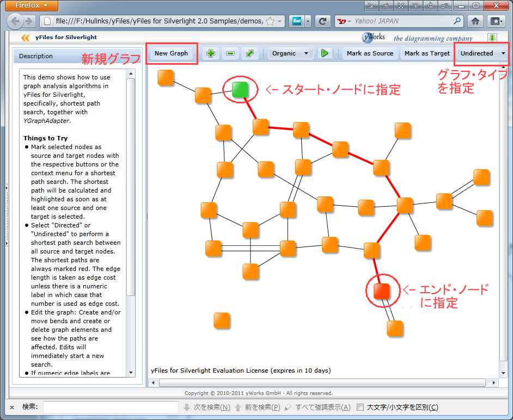Screen dimensions: 513x420
Task: Open the Undirected graph type dropdown
Action: point(483,53)
